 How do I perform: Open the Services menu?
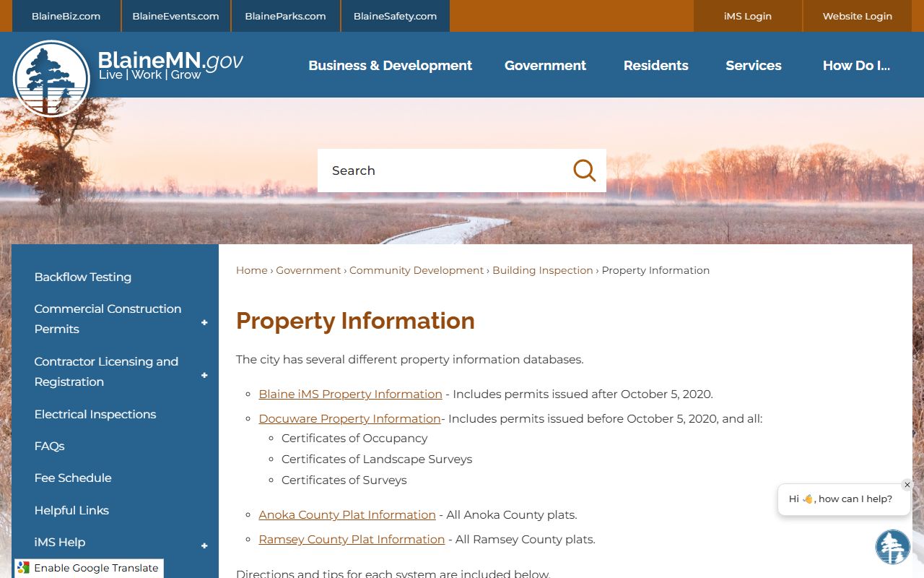754,65
